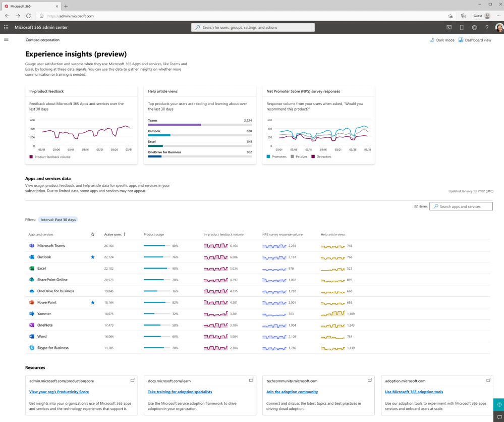Open the browser Guest profile button
This screenshot has height=422, width=504.
pos(481,16)
